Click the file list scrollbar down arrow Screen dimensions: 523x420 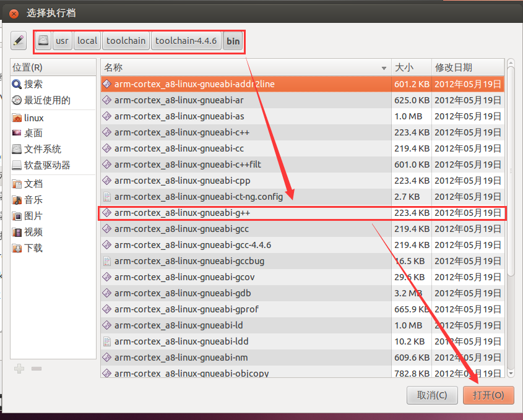click(511, 374)
